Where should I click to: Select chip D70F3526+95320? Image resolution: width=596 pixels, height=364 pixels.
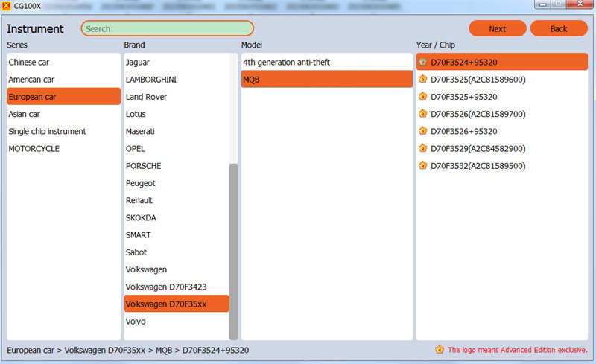point(501,131)
